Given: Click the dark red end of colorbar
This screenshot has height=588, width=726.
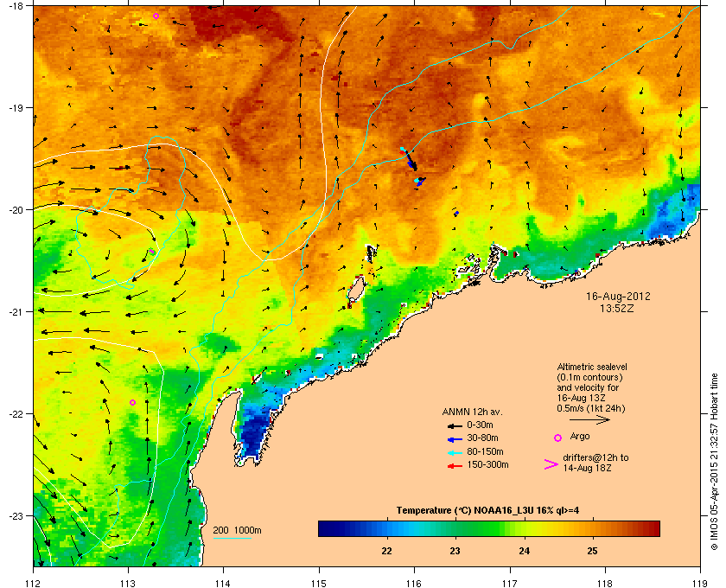Looking at the screenshot, I should coord(653,528).
